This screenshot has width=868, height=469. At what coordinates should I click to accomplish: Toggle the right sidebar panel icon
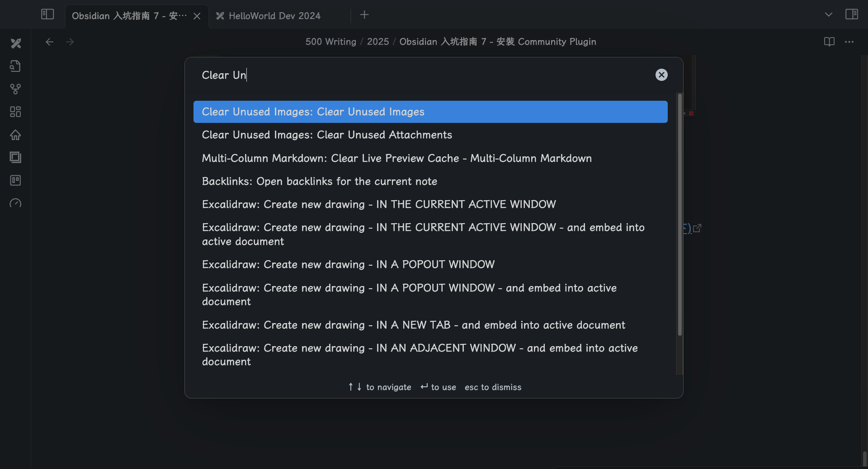(852, 14)
